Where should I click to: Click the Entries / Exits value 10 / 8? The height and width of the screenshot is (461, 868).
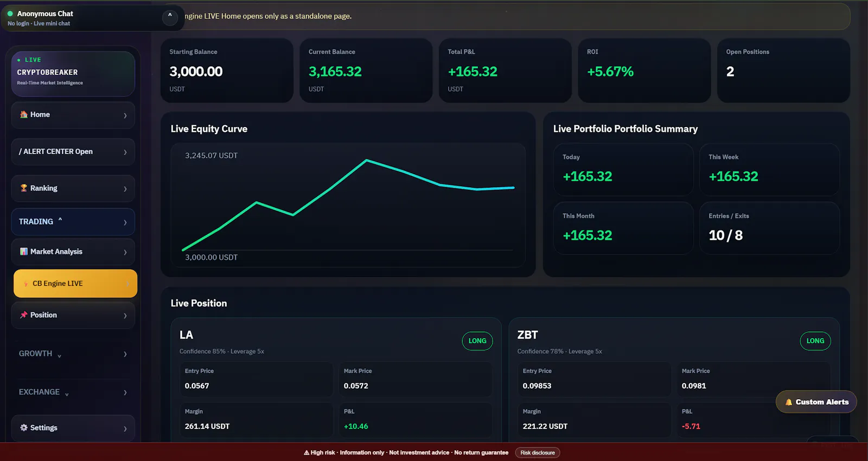[x=726, y=235]
